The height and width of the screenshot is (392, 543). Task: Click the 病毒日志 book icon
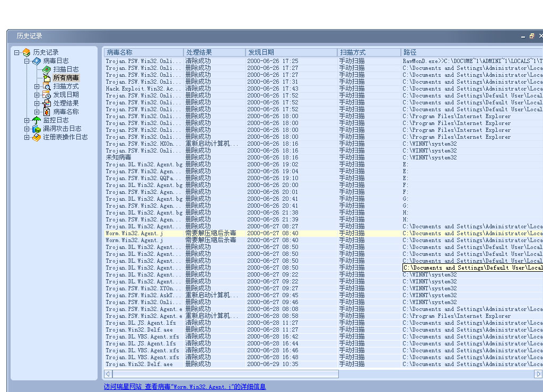coord(37,61)
